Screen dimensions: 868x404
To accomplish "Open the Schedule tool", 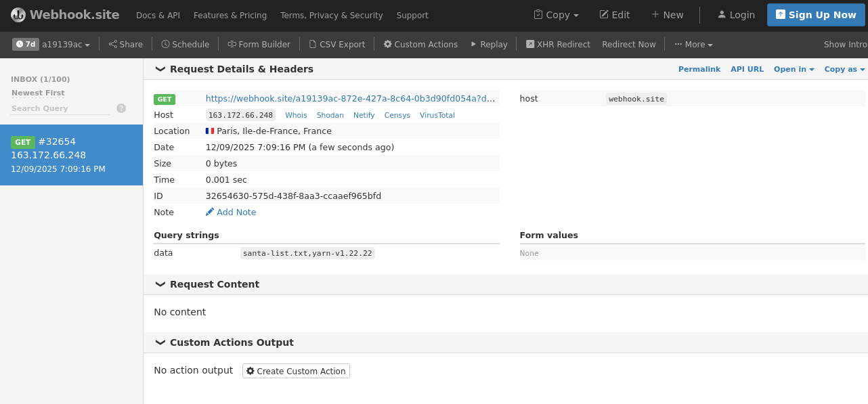I will (185, 44).
